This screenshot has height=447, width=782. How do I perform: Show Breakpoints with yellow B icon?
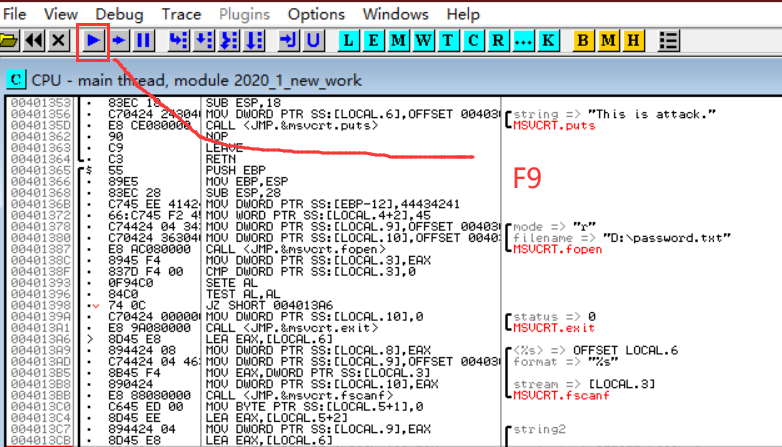pyautogui.click(x=583, y=40)
